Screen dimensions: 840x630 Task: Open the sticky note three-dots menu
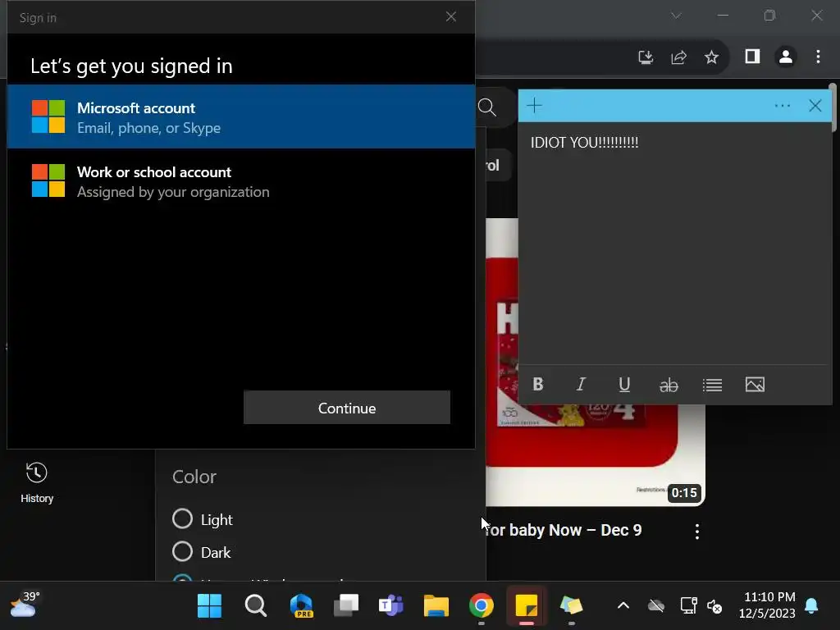tap(782, 106)
